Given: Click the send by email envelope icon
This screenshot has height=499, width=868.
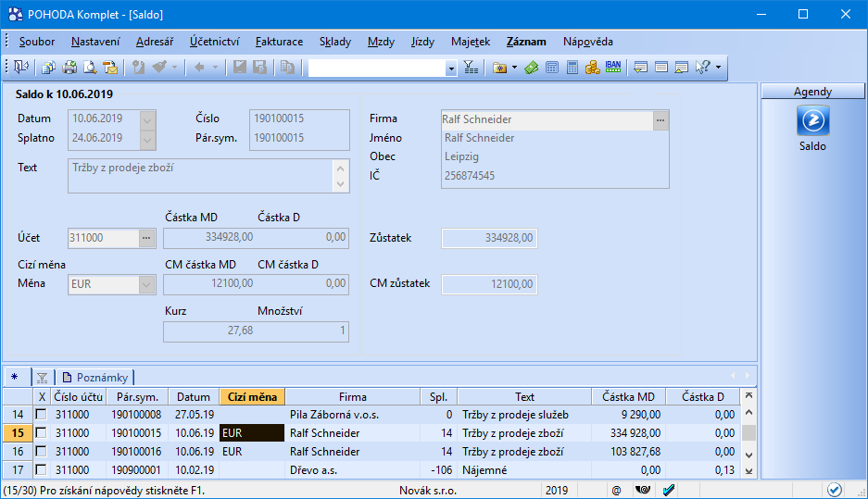Looking at the screenshot, I should pyautogui.click(x=110, y=68).
